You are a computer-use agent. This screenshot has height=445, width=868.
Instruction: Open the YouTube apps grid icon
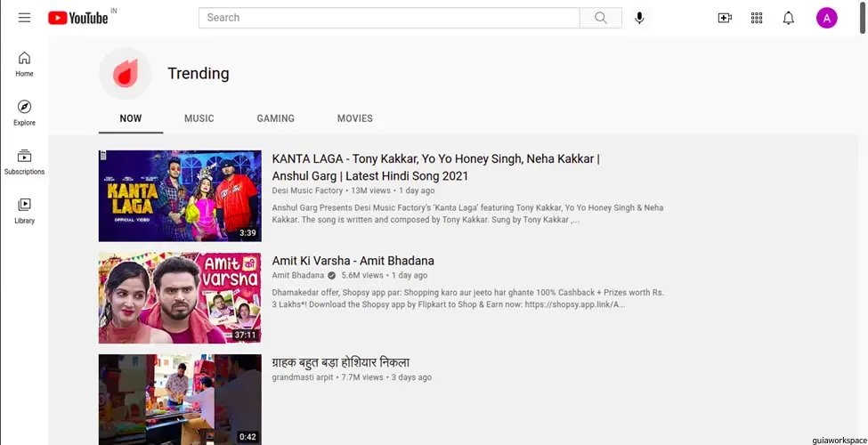[x=757, y=18]
